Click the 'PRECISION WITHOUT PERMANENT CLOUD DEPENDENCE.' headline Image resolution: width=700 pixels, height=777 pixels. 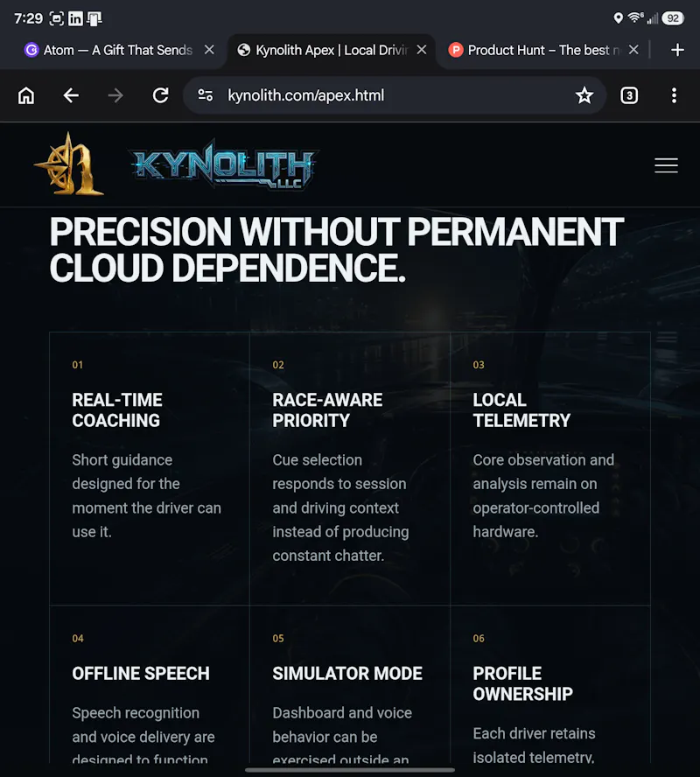[x=336, y=249]
